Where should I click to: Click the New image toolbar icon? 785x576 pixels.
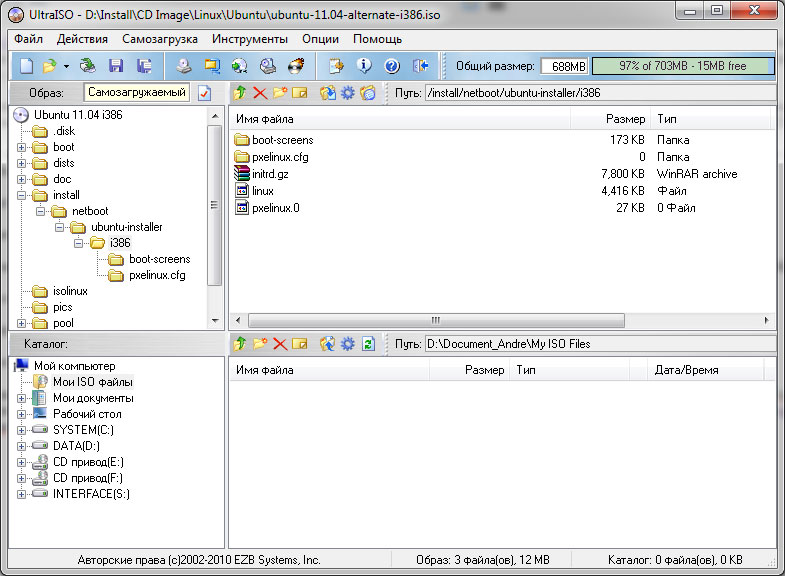(x=26, y=66)
